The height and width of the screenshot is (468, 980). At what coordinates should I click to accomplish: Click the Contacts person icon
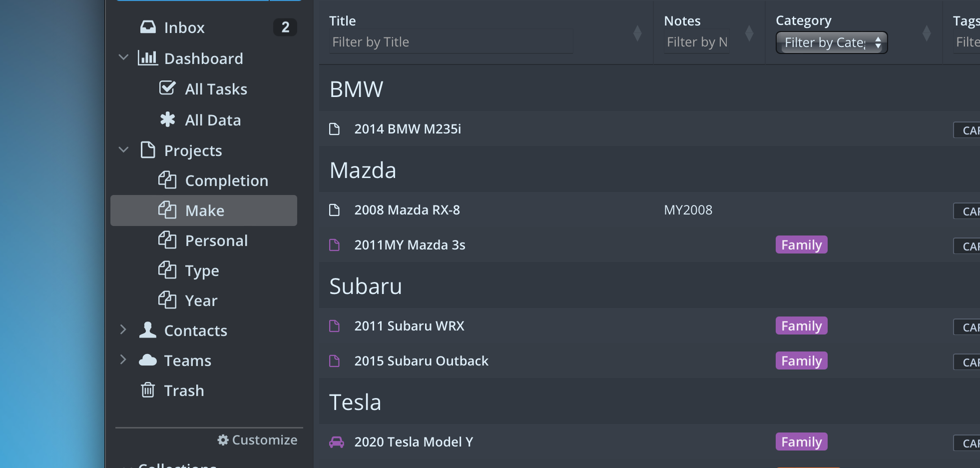tap(148, 329)
